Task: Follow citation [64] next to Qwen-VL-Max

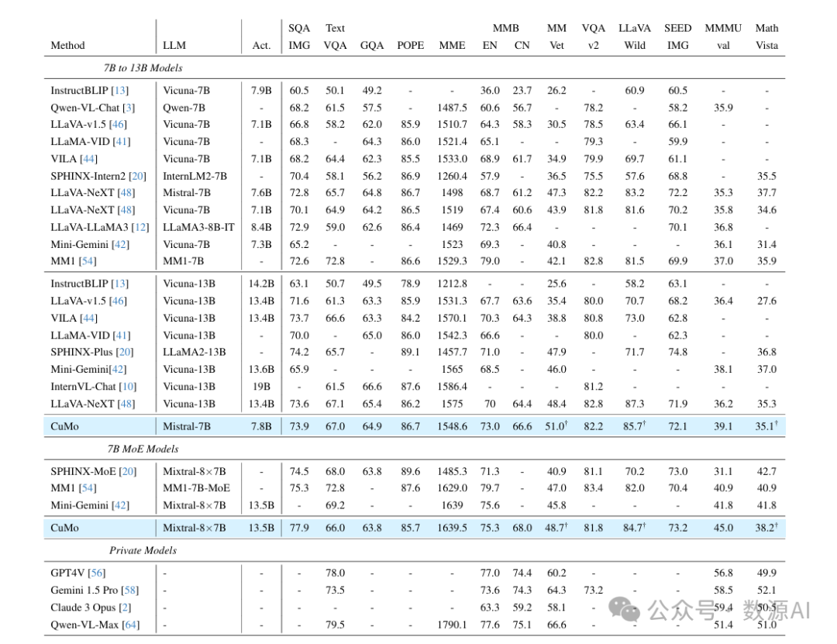Action: [131, 625]
